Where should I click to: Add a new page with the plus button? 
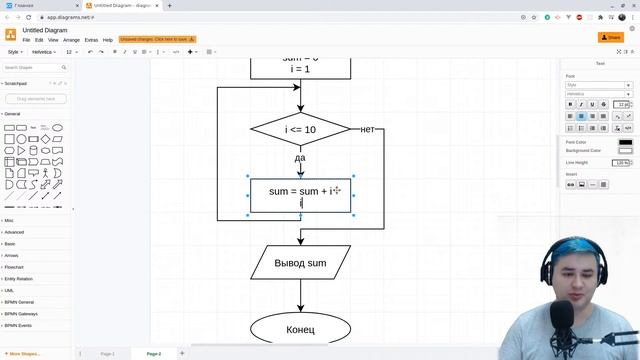coord(182,353)
